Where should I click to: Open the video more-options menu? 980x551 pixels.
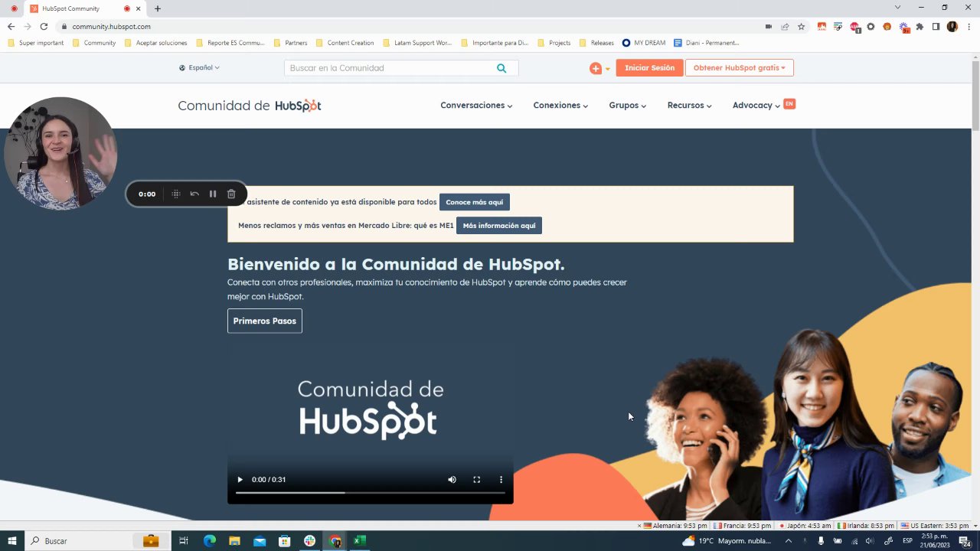point(501,480)
